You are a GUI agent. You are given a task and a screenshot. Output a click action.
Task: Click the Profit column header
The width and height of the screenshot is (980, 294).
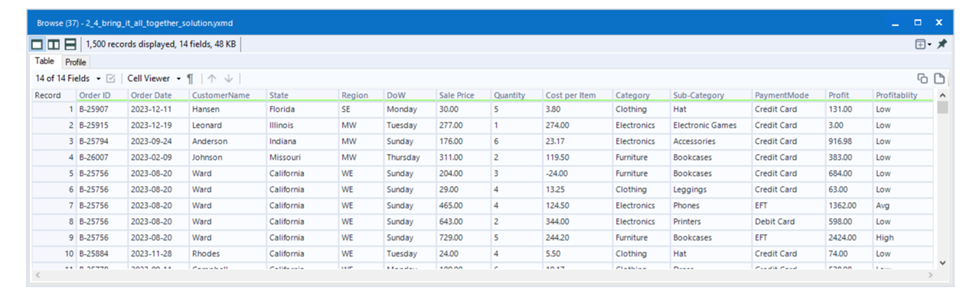pyautogui.click(x=848, y=95)
